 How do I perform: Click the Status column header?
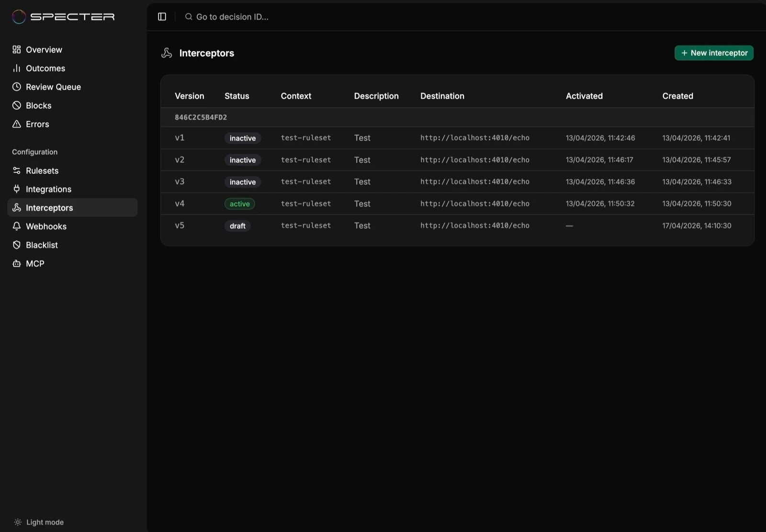(x=237, y=96)
